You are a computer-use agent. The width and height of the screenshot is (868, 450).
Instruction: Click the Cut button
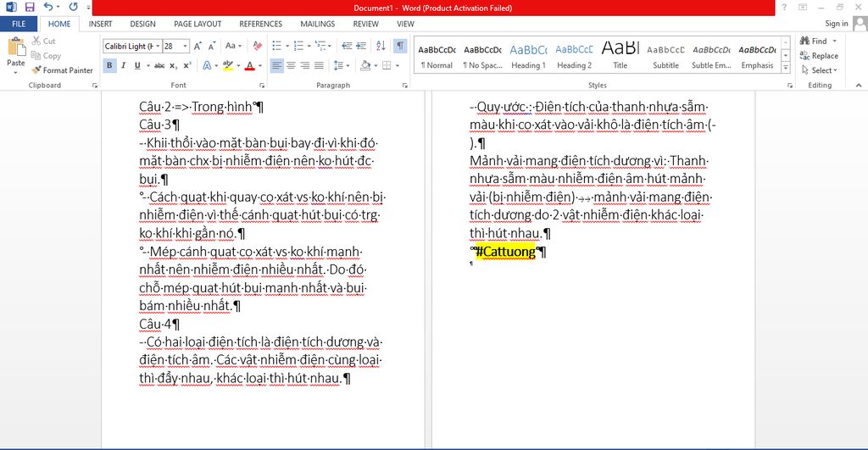point(44,41)
